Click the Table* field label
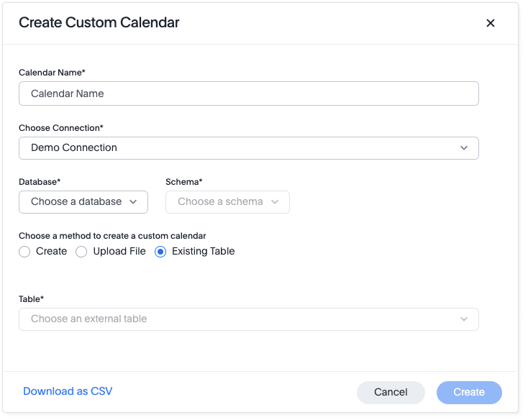The image size is (528, 420). (x=32, y=298)
